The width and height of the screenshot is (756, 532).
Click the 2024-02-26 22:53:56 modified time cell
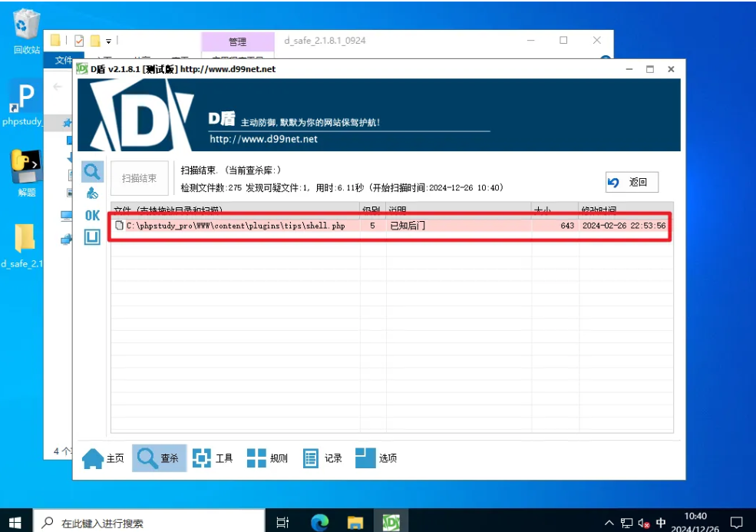[x=624, y=226]
